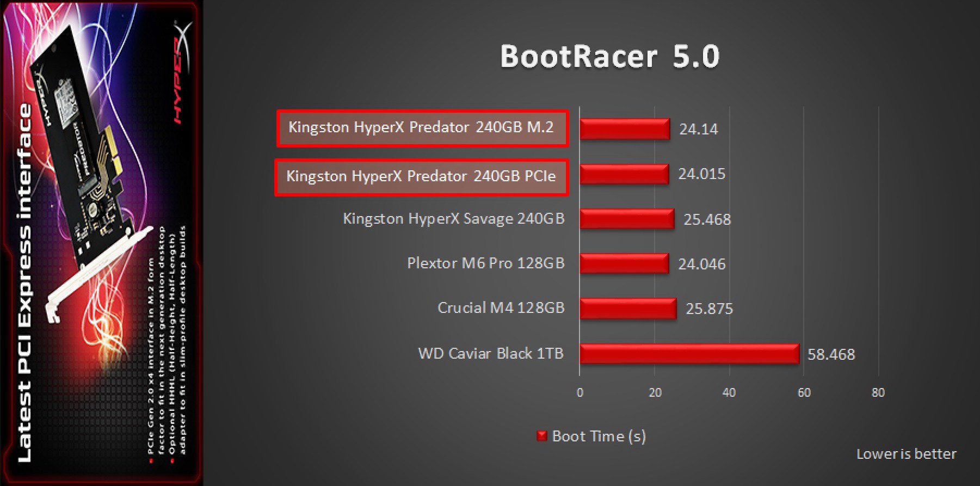Click the Kingston HyperX Savage 240GB label
Viewport: 980px width, 486px height.
click(454, 219)
